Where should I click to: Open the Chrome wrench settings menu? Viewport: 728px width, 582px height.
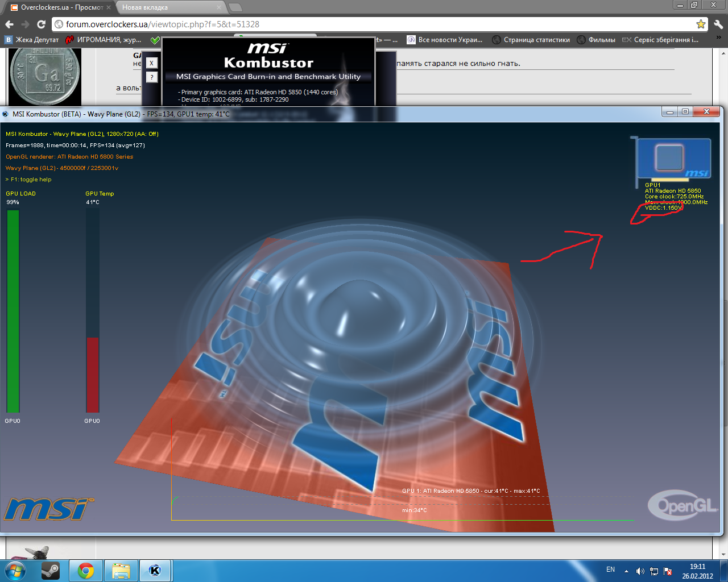pyautogui.click(x=718, y=24)
